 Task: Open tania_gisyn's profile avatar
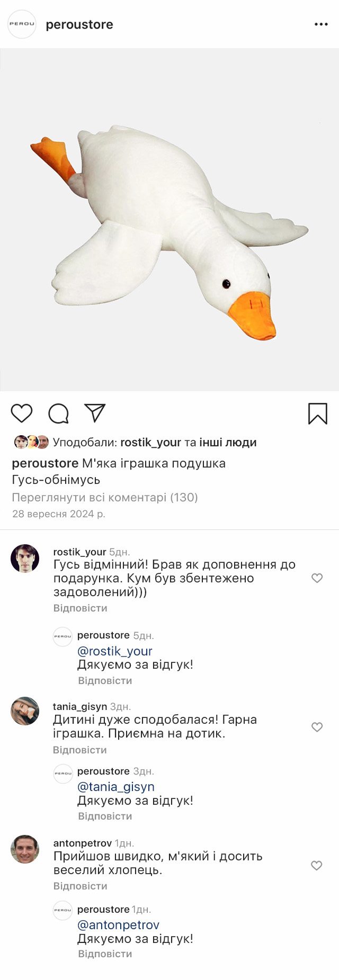pyautogui.click(x=25, y=711)
